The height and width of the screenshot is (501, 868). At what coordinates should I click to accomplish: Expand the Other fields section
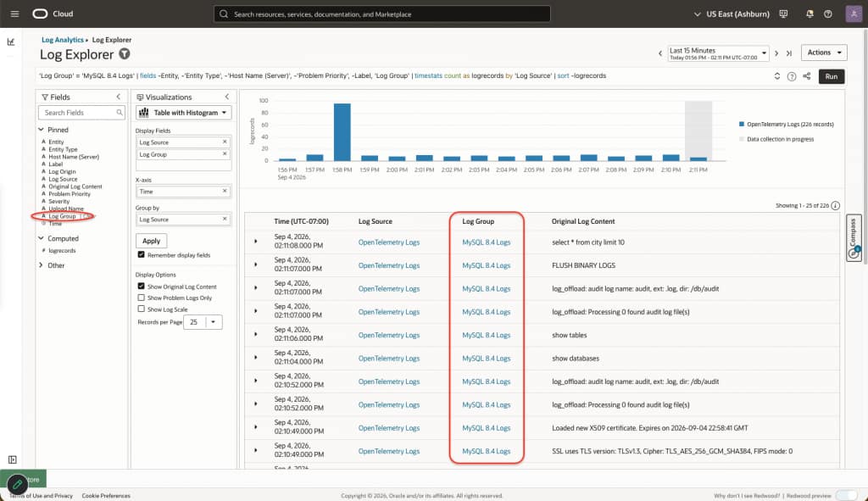point(41,265)
